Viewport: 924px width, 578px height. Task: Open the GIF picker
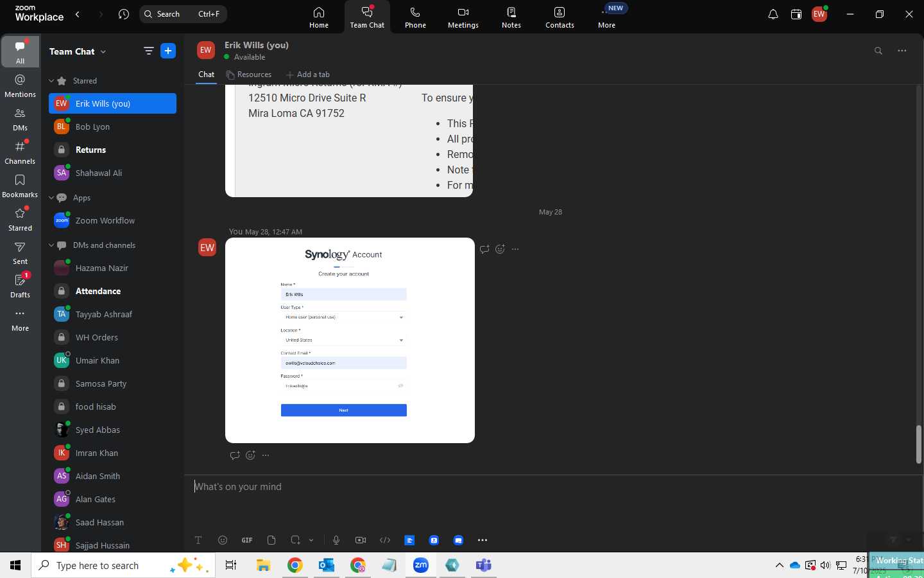click(247, 540)
